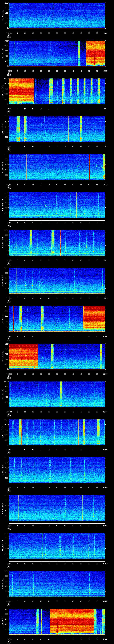This screenshot has width=114, height=644.
Task: Select the spectrogram panel starting at 3:11:00
Action: pos(57,394)
